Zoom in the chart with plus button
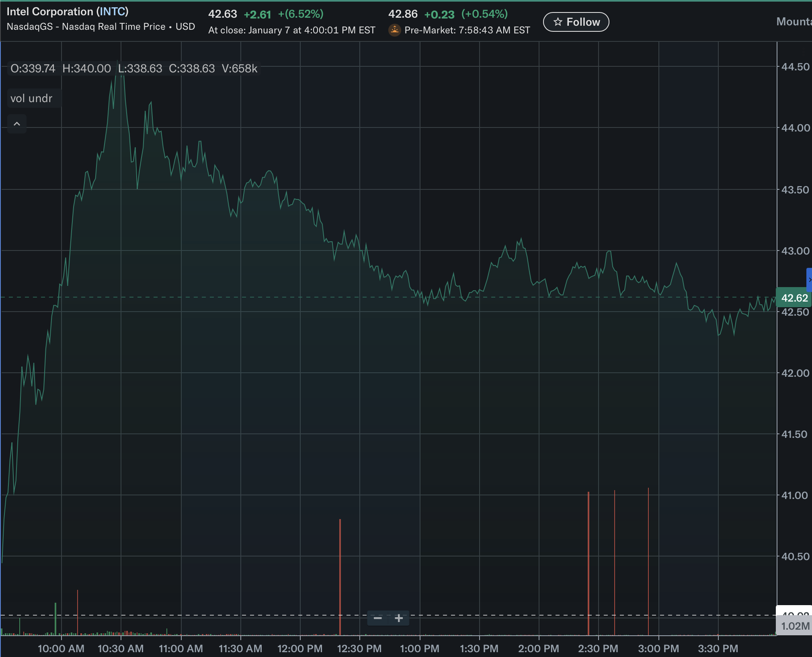Image resolution: width=812 pixels, height=657 pixels. [x=399, y=618]
